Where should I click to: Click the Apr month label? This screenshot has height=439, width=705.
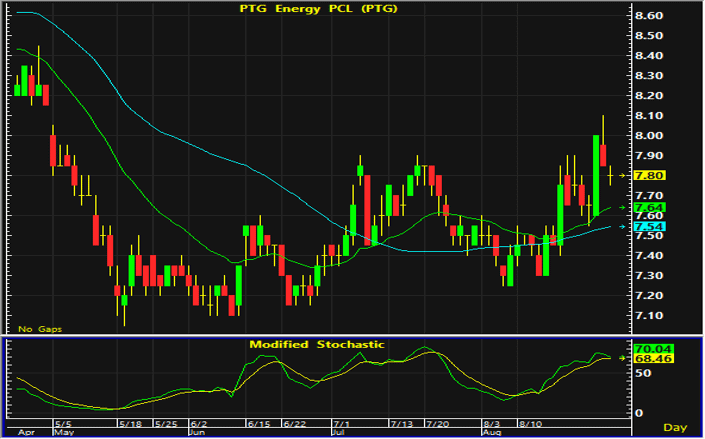26,433
